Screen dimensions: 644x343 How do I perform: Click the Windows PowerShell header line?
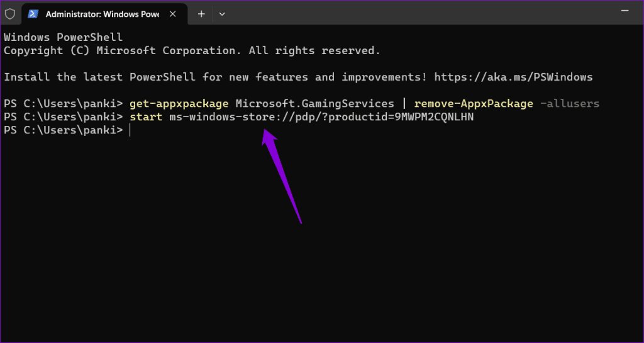[x=64, y=37]
